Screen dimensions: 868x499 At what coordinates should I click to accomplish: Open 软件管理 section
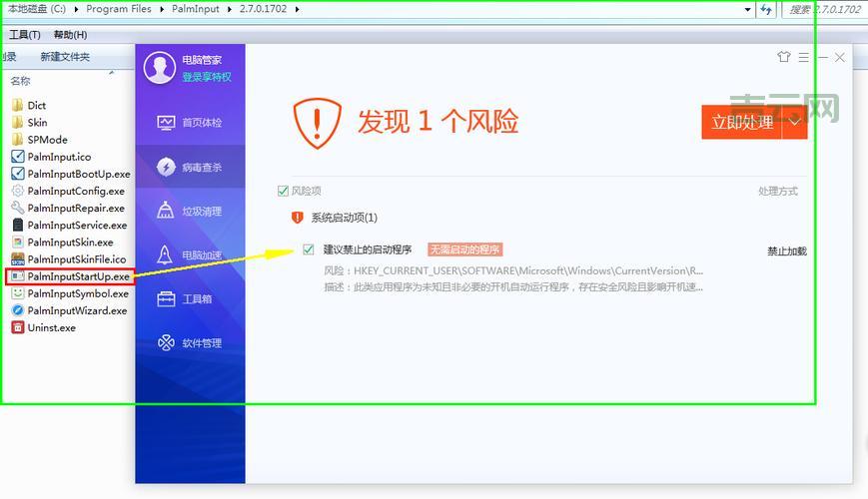(x=190, y=343)
